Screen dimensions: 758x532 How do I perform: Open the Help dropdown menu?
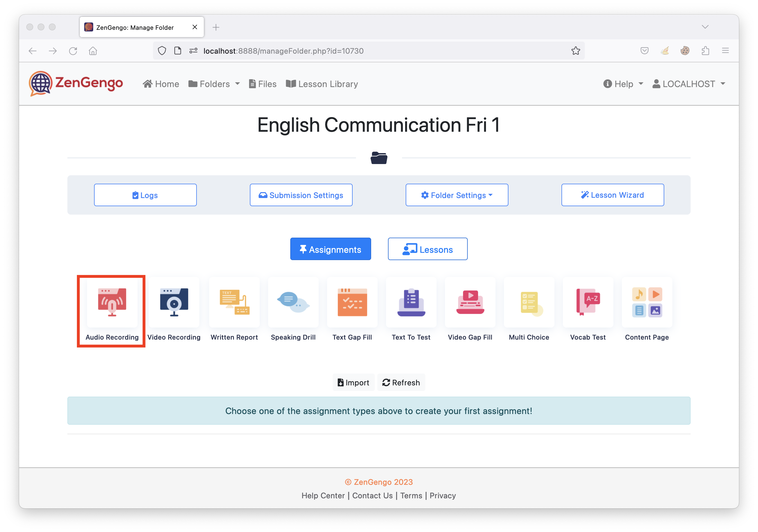coord(623,84)
